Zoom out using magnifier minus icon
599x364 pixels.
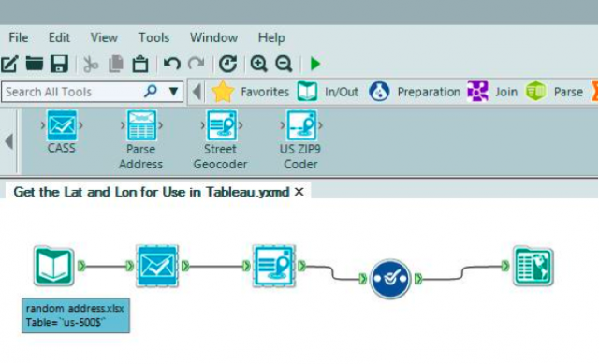pos(284,64)
